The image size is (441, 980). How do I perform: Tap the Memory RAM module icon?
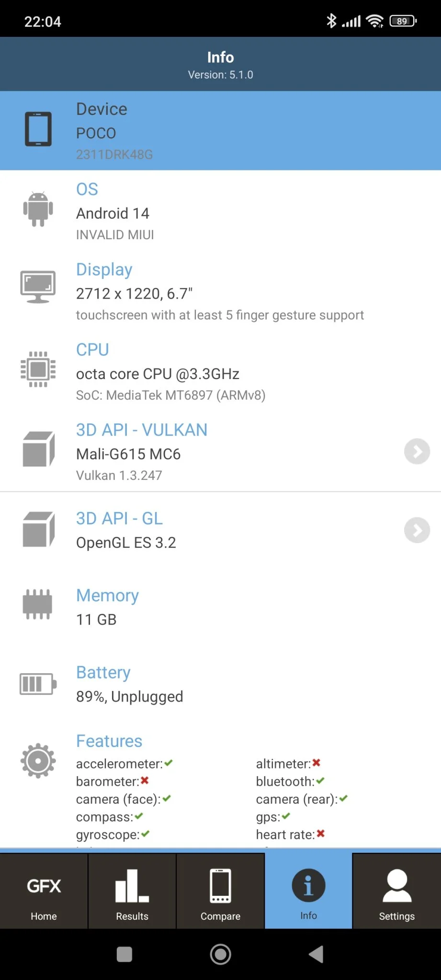[37, 604]
